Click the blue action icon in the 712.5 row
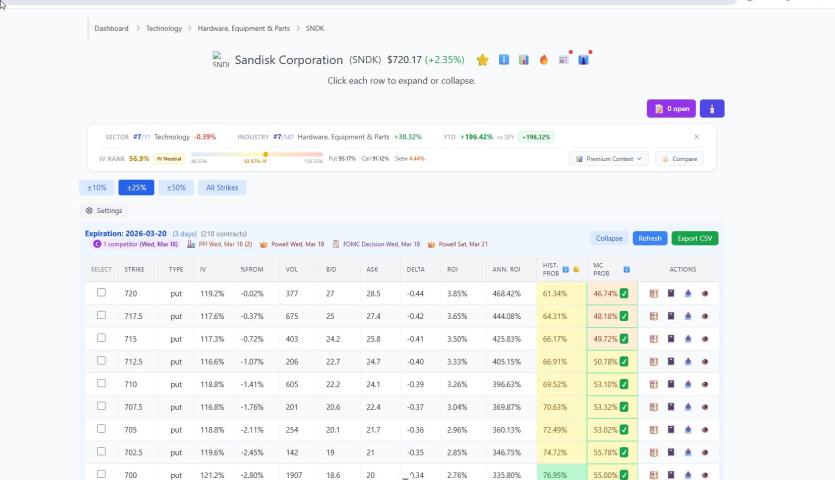Image resolution: width=835 pixels, height=480 pixels. (x=688, y=362)
